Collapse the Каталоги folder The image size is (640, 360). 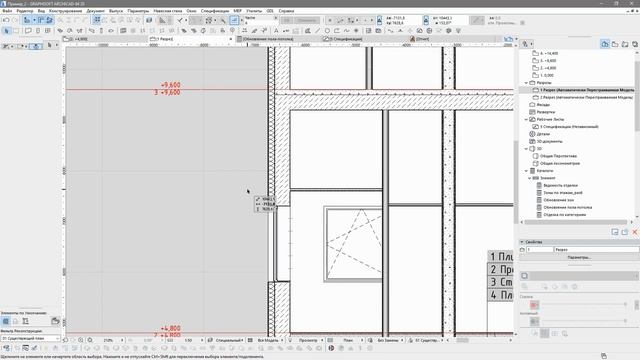click(x=526, y=171)
